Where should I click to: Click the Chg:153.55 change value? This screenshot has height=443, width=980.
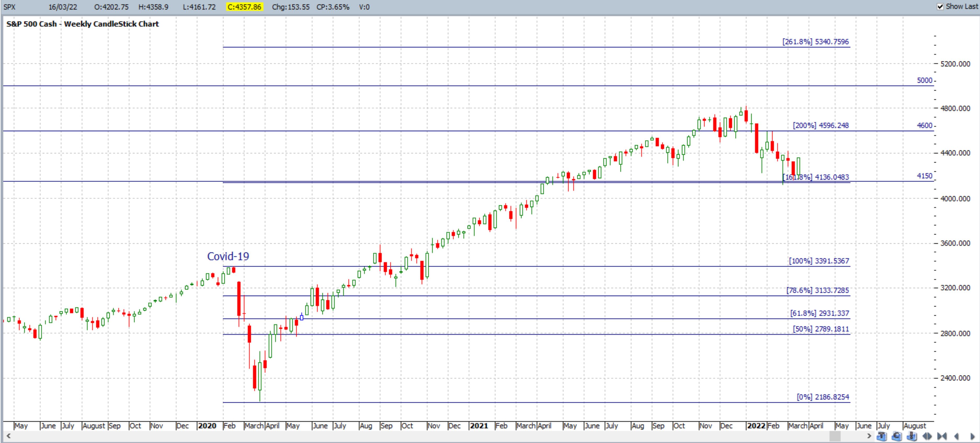pyautogui.click(x=291, y=7)
